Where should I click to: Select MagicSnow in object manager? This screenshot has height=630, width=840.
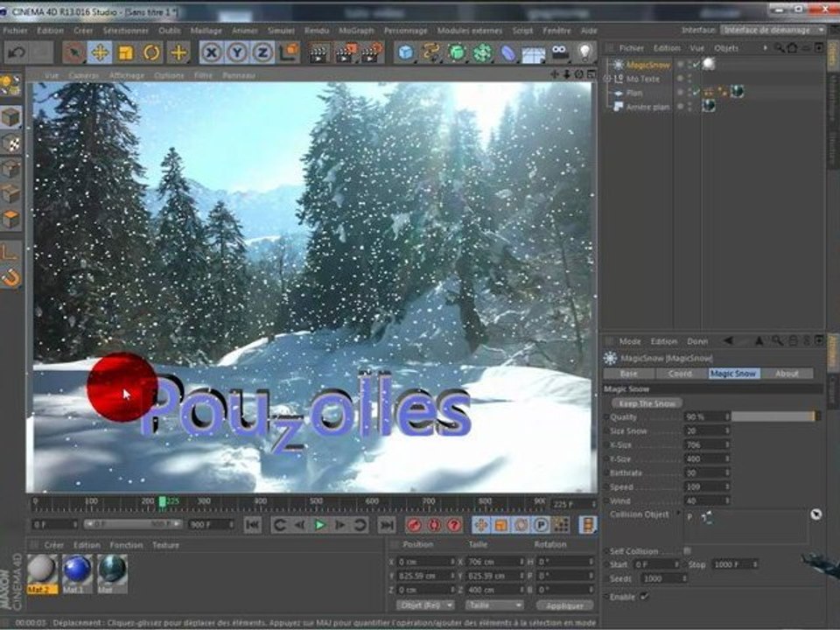647,65
